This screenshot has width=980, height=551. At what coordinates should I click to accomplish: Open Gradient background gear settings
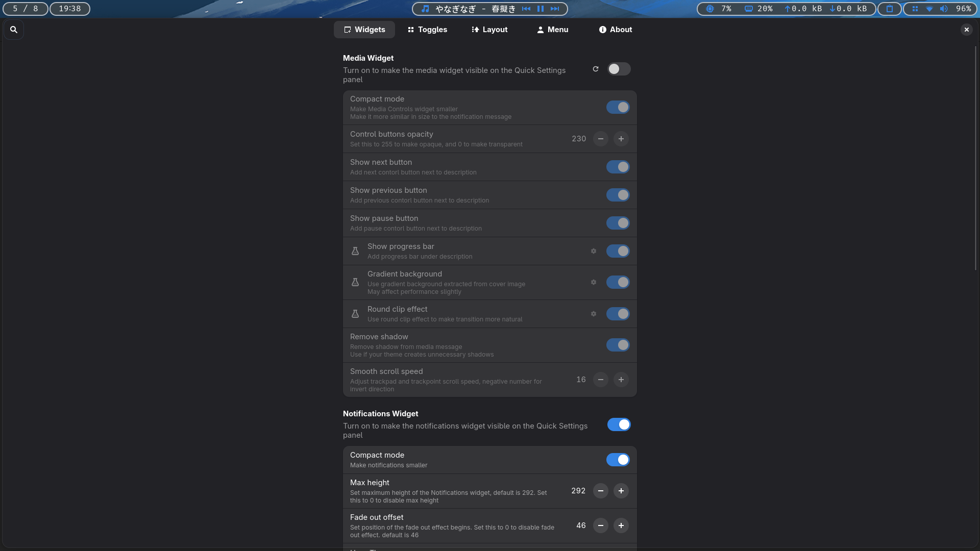tap(593, 282)
